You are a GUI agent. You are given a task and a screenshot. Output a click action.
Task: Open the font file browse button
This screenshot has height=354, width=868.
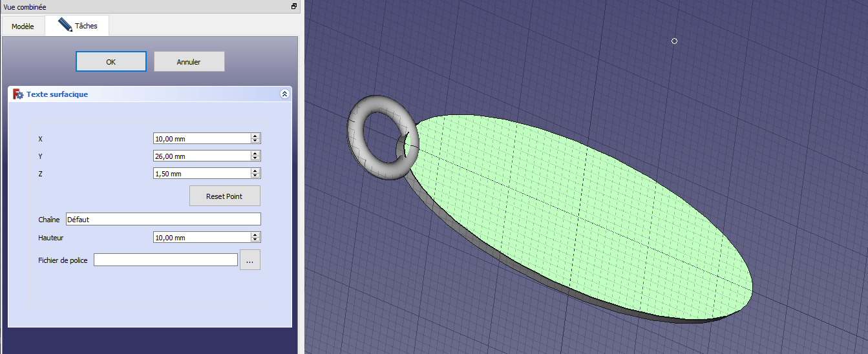coord(250,260)
